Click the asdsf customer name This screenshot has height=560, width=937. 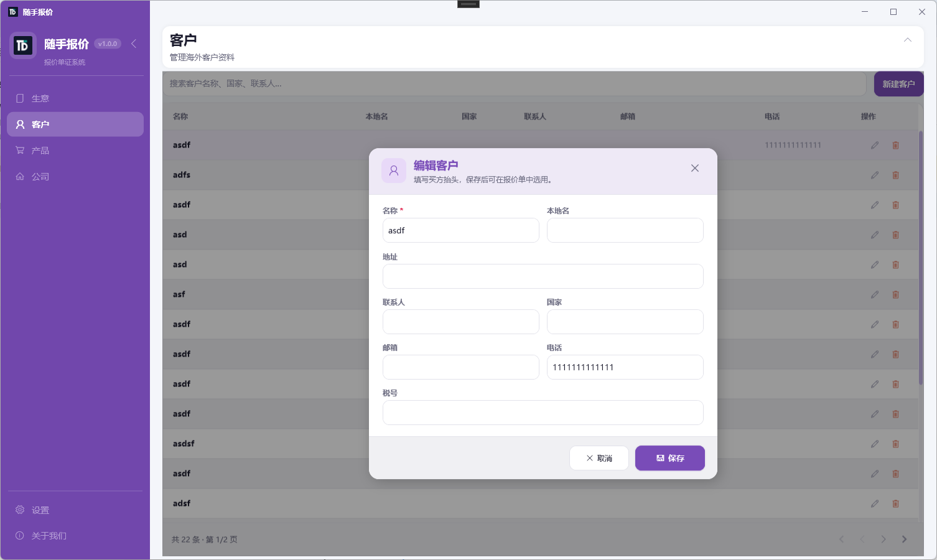coord(184,444)
